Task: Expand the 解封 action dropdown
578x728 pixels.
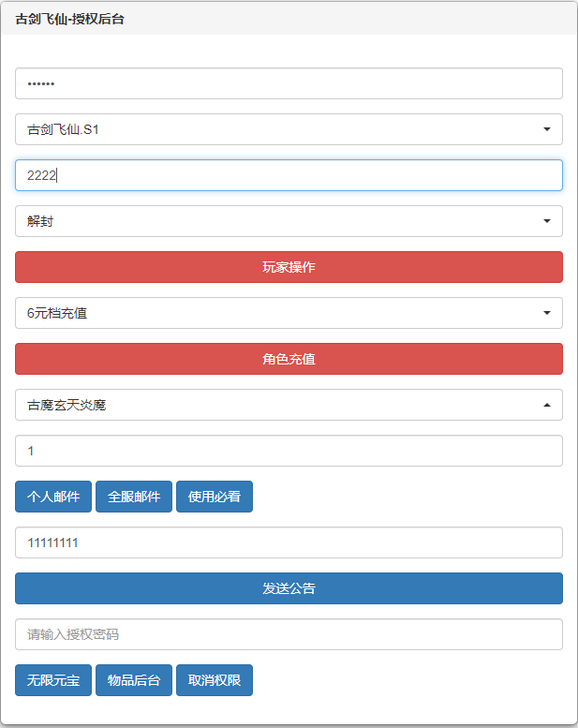Action: point(289,221)
